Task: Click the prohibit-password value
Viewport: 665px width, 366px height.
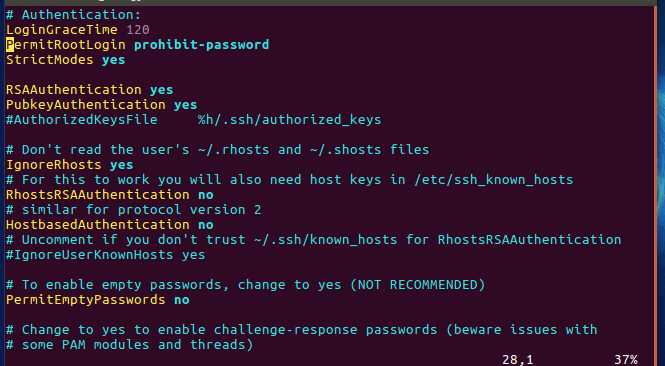Action: [202, 45]
